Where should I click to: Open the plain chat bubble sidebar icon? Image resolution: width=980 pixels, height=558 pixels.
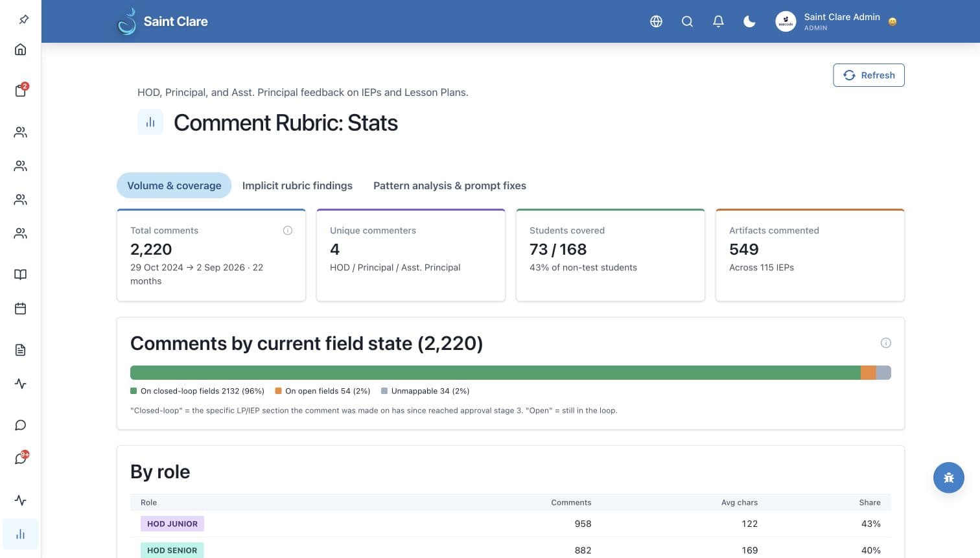[x=21, y=425]
